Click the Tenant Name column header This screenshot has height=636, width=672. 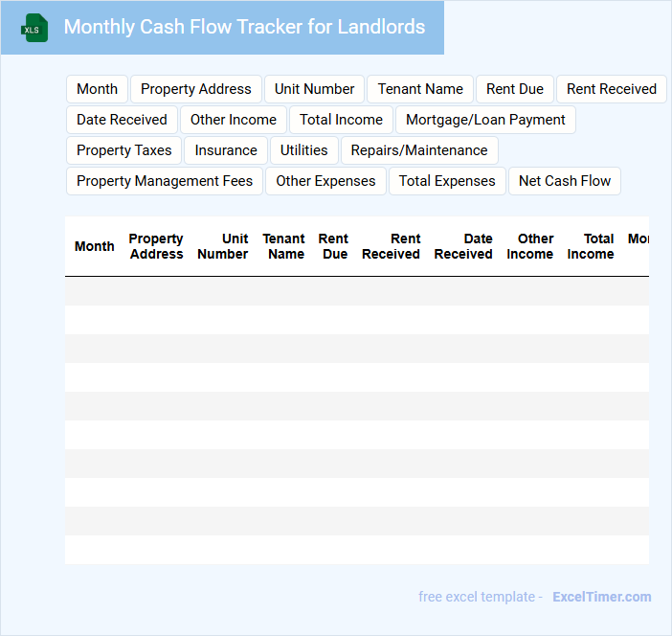coord(283,246)
